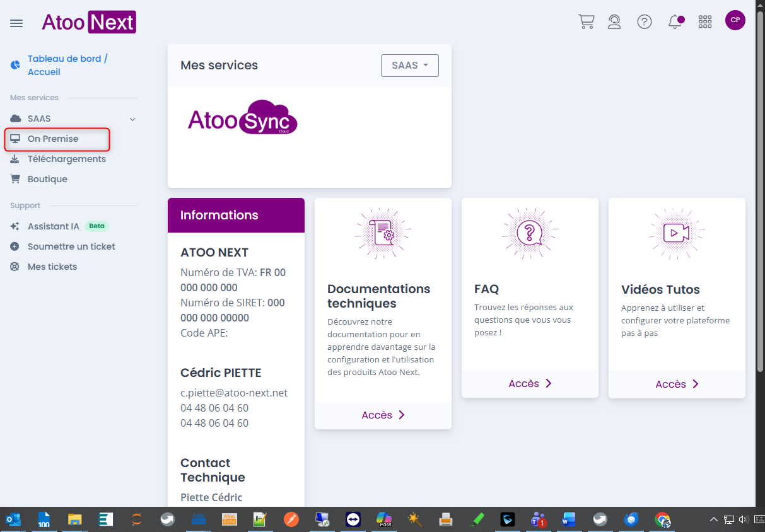Open Outlook from the taskbar
This screenshot has height=532, width=765.
click(x=13, y=519)
